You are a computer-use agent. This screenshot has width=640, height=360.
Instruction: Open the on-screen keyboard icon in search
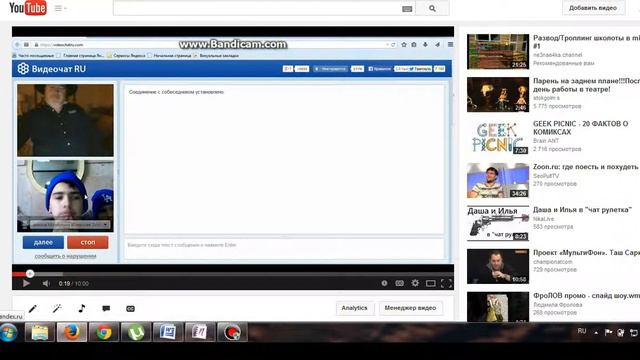pyautogui.click(x=407, y=9)
